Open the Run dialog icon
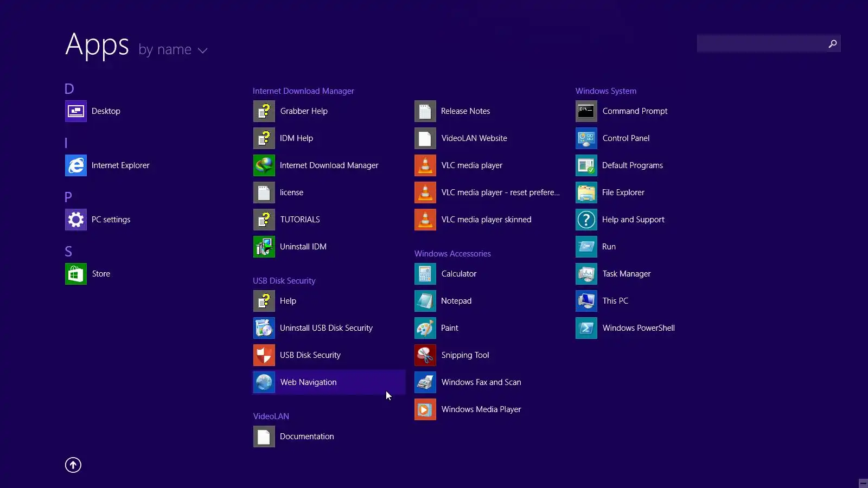Viewport: 868px width, 488px height. [586, 247]
